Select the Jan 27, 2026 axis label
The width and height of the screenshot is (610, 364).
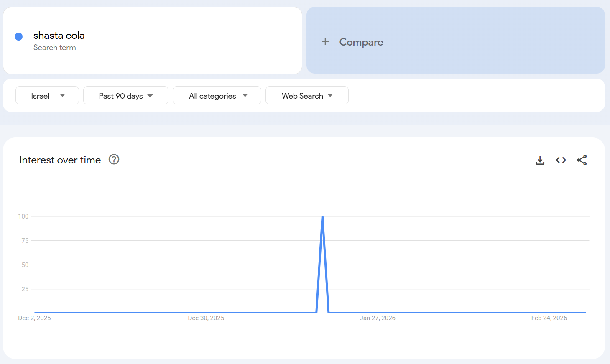(x=377, y=318)
